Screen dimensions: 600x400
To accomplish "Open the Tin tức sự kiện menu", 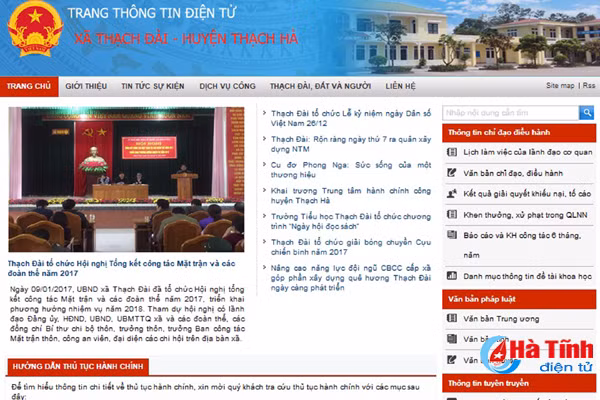I will [x=153, y=86].
